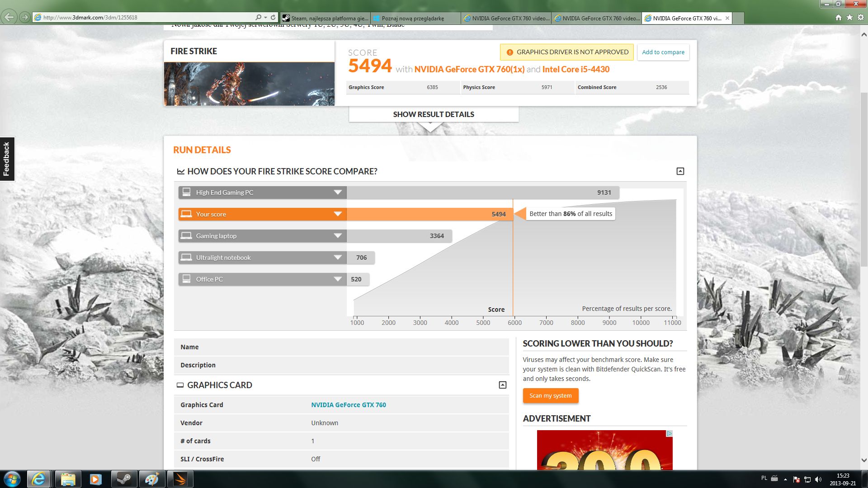Click the browser Back arrow button
868x488 pixels.
[x=9, y=17]
